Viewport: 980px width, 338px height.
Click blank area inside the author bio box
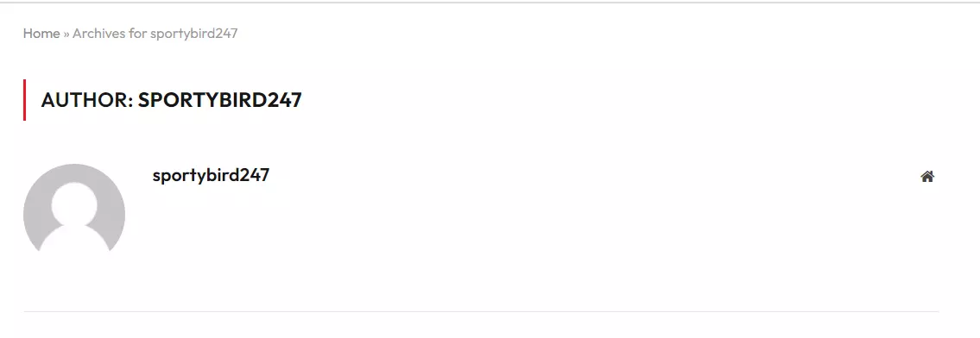tap(531, 237)
